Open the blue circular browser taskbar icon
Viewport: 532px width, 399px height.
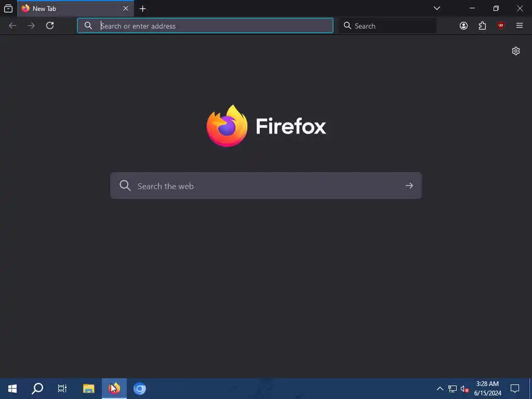pyautogui.click(x=139, y=389)
